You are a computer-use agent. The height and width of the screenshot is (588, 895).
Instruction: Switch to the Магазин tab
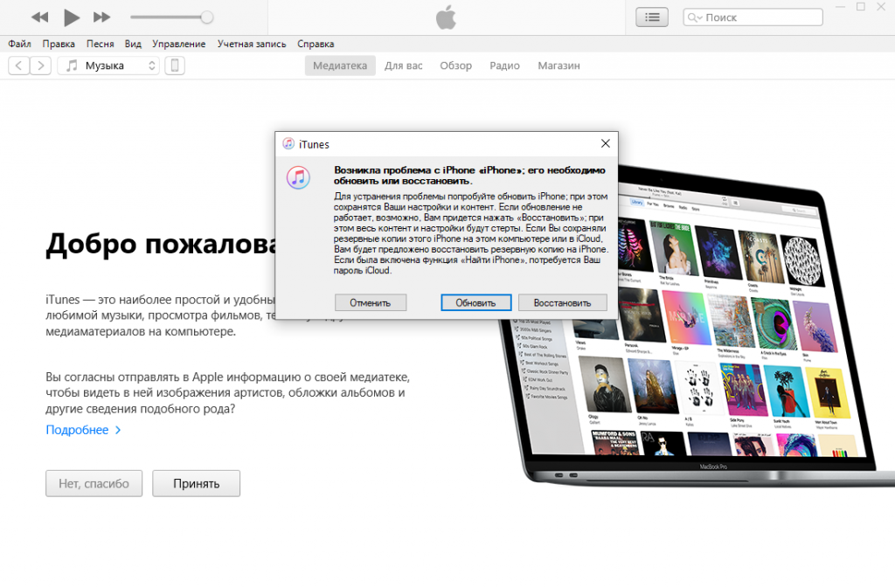coord(559,66)
